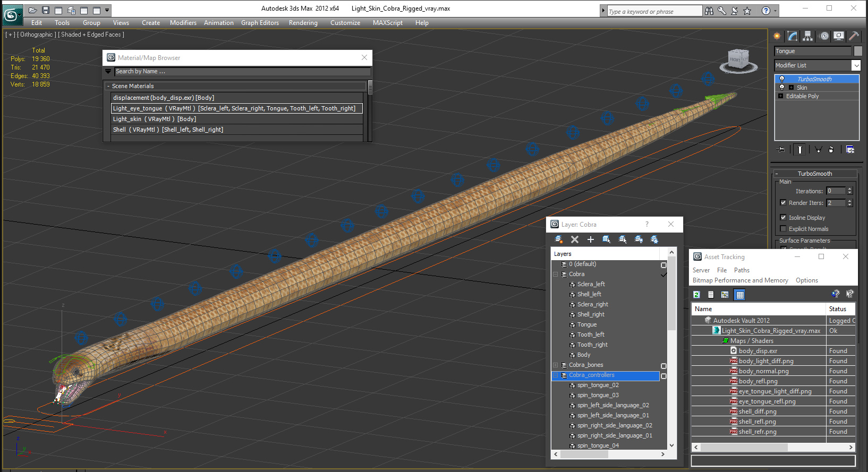The width and height of the screenshot is (868, 472).
Task: Click Create New Layer icon in Layer dialog
Action: [x=559, y=239]
